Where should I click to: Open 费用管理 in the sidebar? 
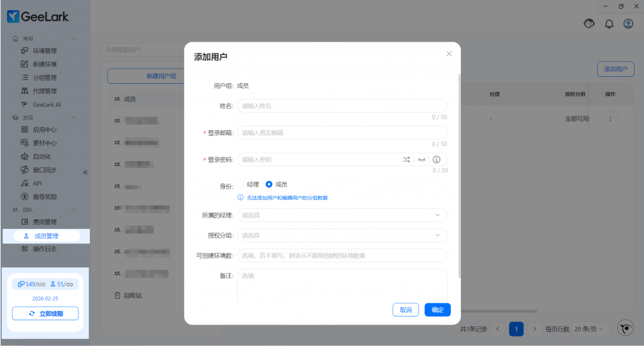(x=44, y=222)
